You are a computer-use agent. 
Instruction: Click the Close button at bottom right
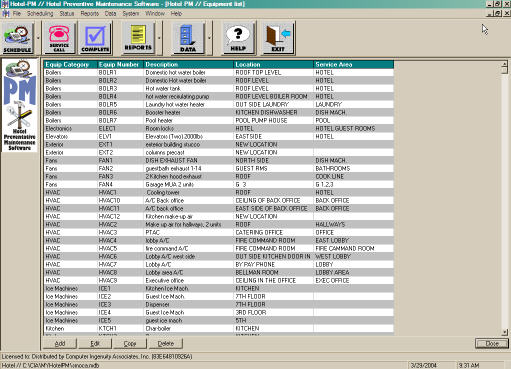[492, 344]
